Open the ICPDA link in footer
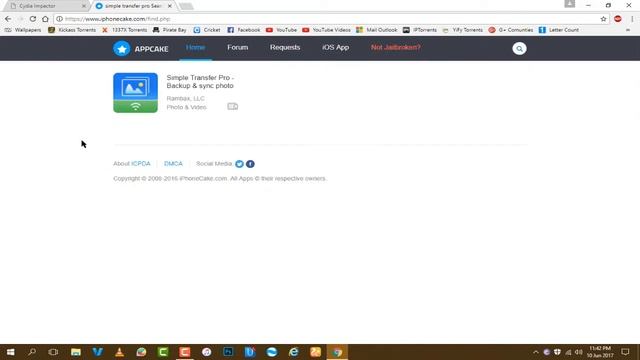The height and width of the screenshot is (360, 640). 141,164
